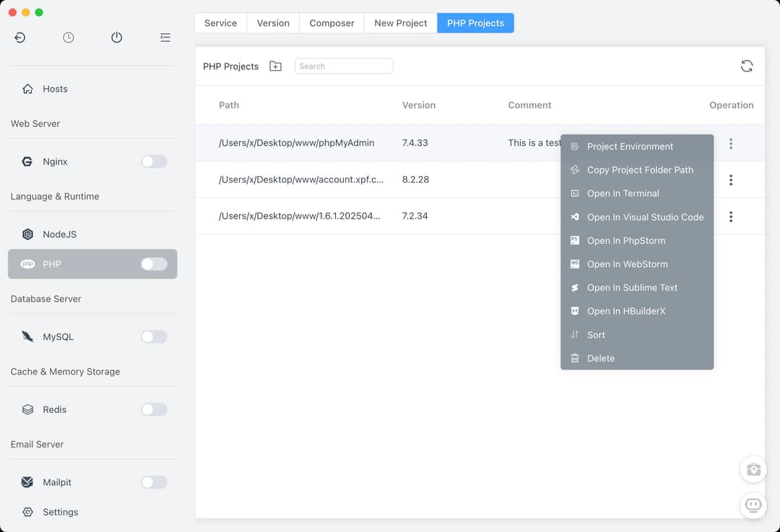Select Redis label in sidebar

click(x=55, y=410)
